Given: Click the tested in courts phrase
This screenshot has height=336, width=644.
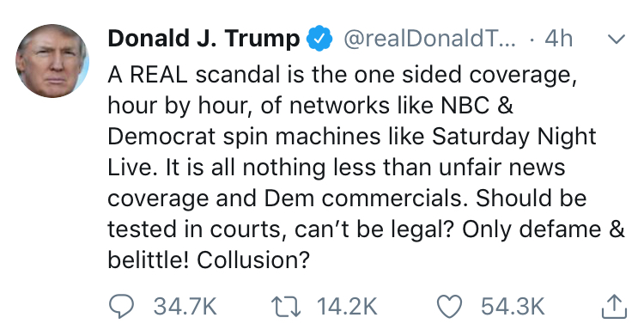Looking at the screenshot, I should point(196,229).
